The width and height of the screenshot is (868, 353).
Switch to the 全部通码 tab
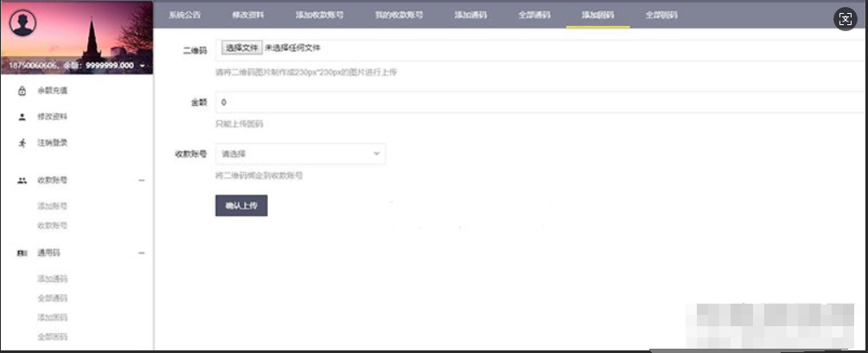(534, 15)
